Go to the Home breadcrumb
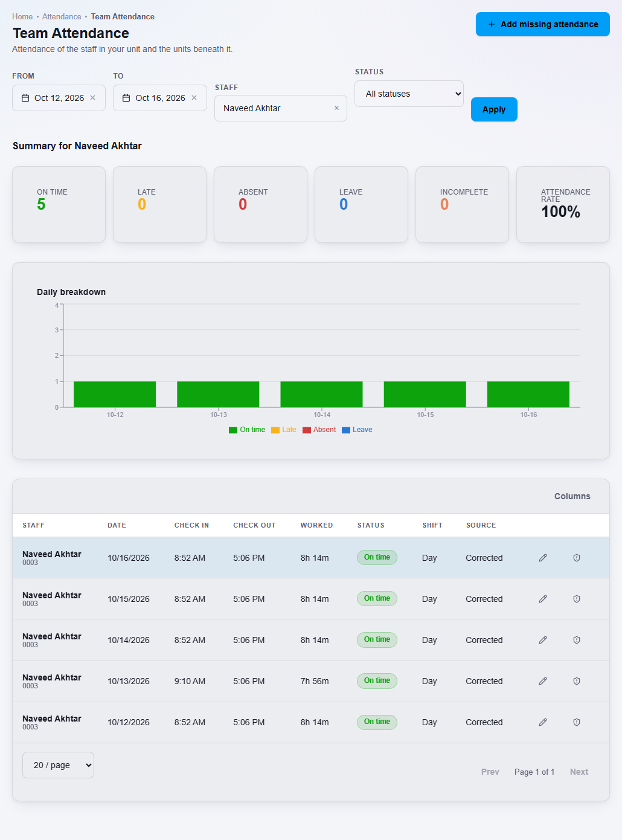The height and width of the screenshot is (840, 622). click(x=22, y=17)
